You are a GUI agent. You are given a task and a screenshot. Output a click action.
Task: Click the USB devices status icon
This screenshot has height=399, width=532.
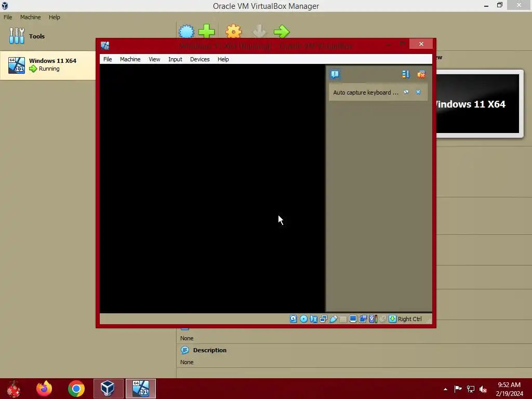(333, 319)
